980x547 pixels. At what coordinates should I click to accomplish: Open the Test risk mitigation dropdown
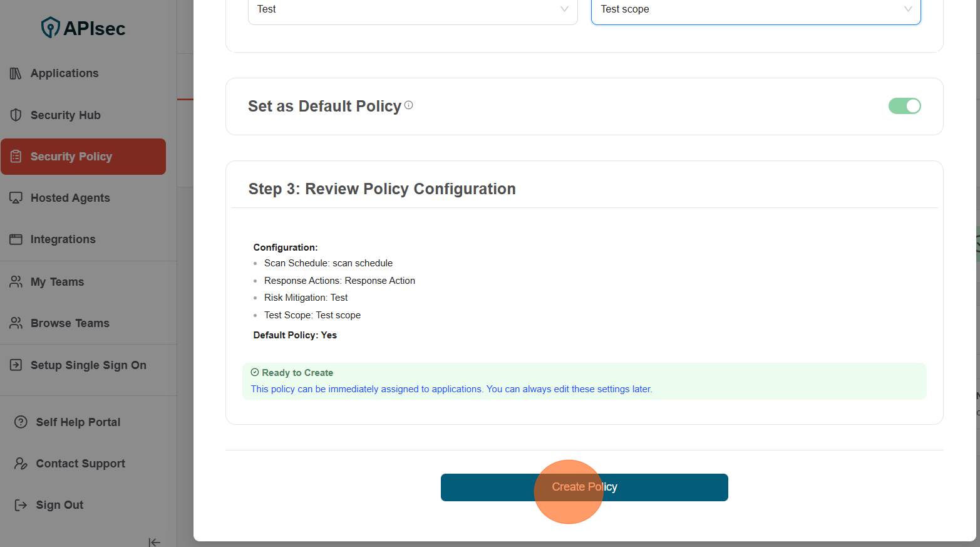point(413,9)
